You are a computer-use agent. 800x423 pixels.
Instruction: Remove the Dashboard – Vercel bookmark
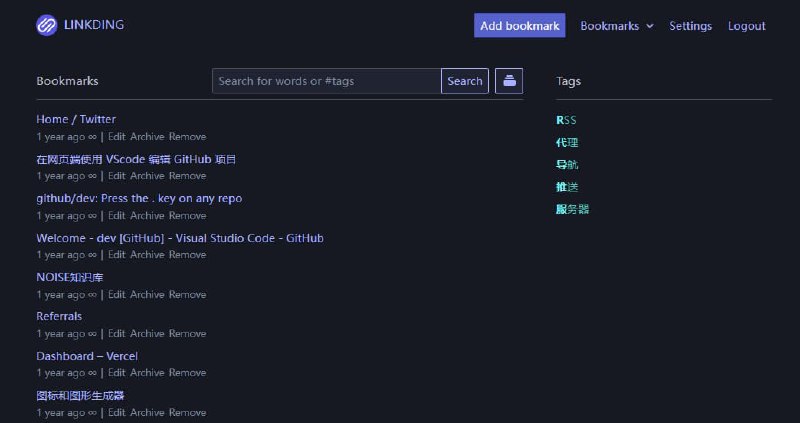(x=188, y=373)
